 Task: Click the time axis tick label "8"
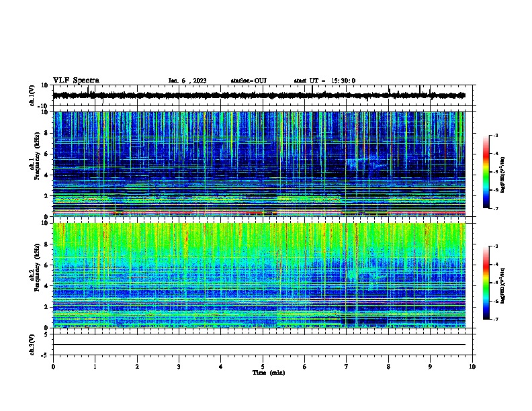388,367
